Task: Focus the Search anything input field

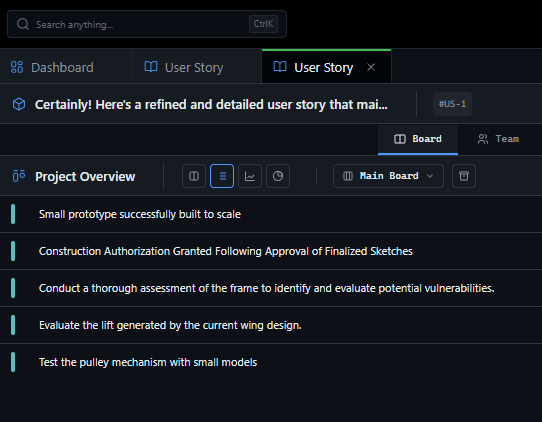Action: 147,24
